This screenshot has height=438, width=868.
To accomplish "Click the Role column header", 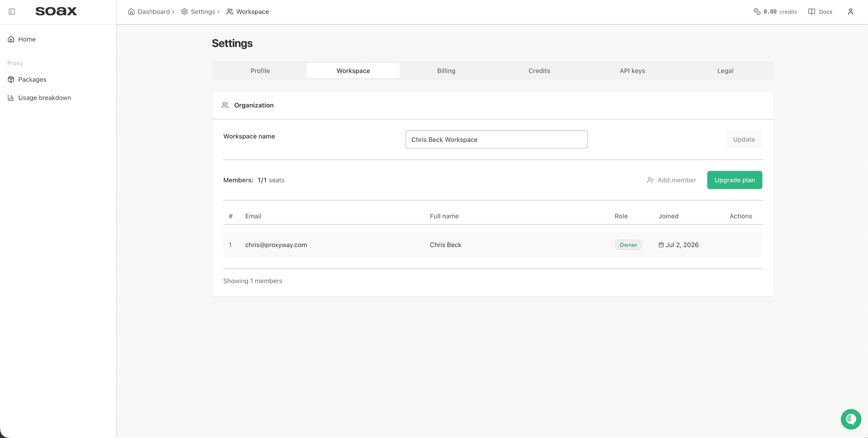I will tap(621, 216).
